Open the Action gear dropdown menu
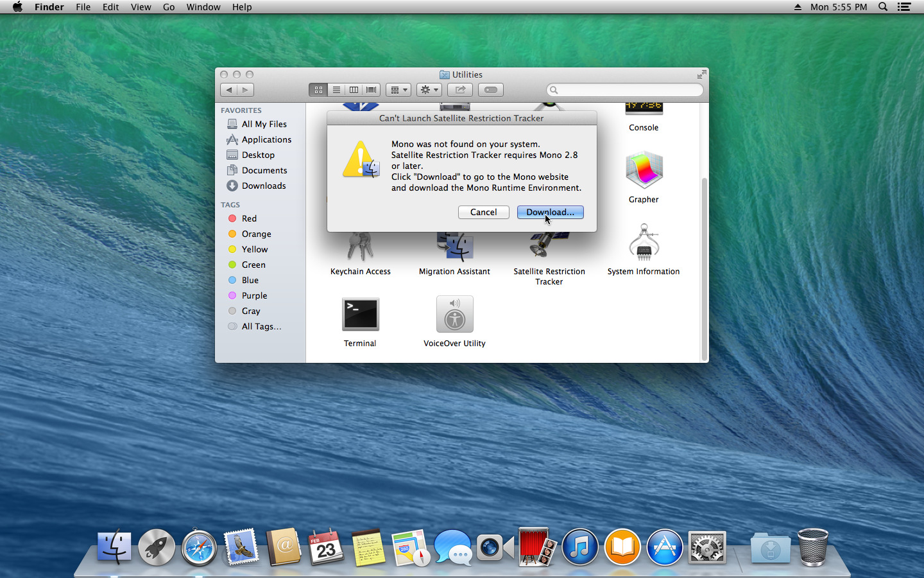Viewport: 924px width, 578px height. click(x=429, y=90)
